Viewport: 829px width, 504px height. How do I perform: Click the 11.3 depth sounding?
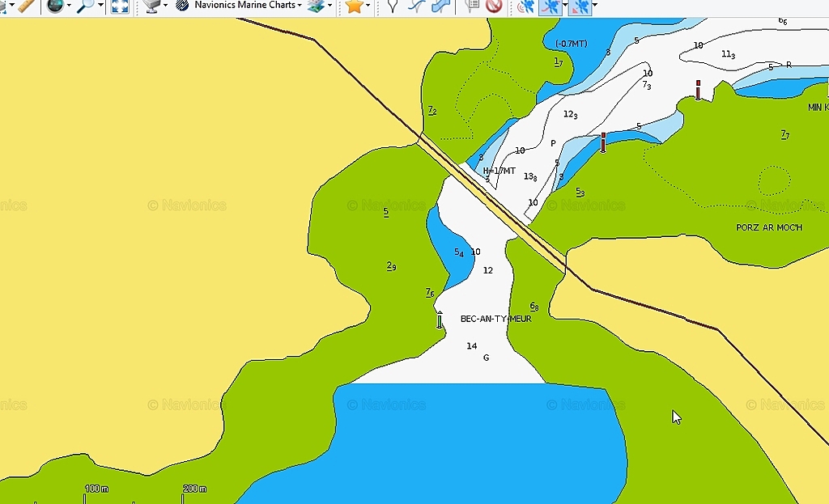(x=728, y=54)
